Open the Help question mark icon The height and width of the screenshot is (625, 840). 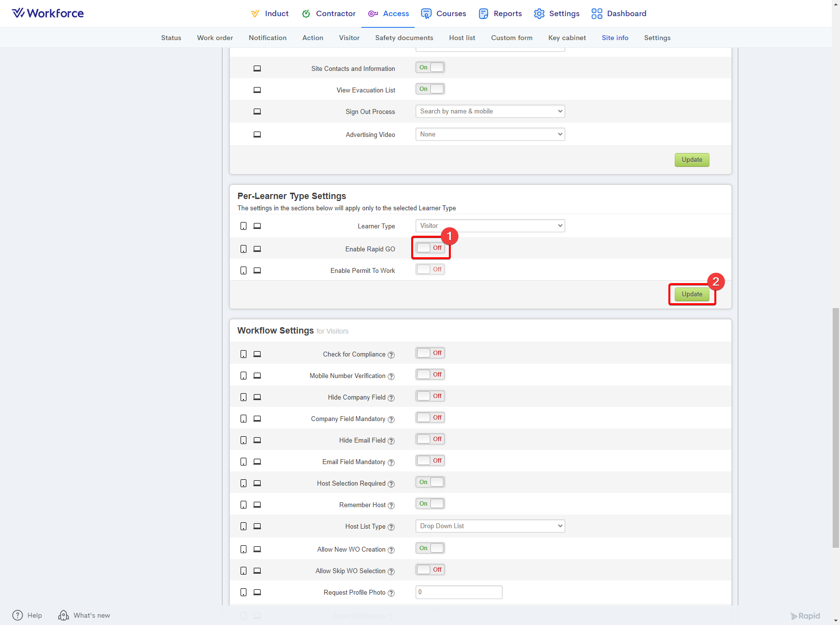18,615
